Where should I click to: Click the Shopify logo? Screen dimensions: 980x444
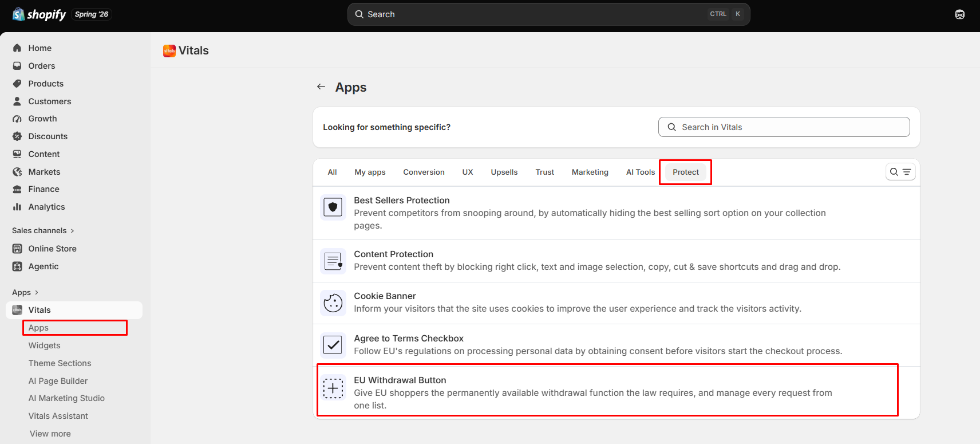tap(39, 14)
